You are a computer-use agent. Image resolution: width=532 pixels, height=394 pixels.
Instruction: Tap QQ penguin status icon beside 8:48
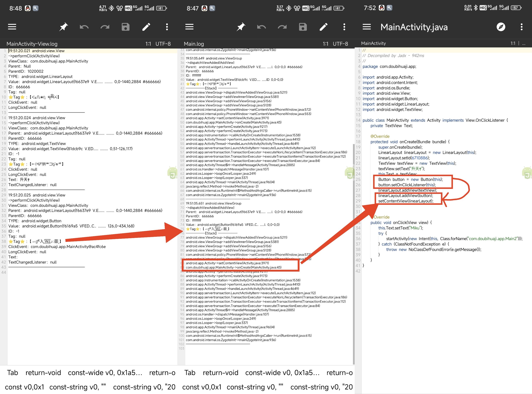[x=28, y=8]
